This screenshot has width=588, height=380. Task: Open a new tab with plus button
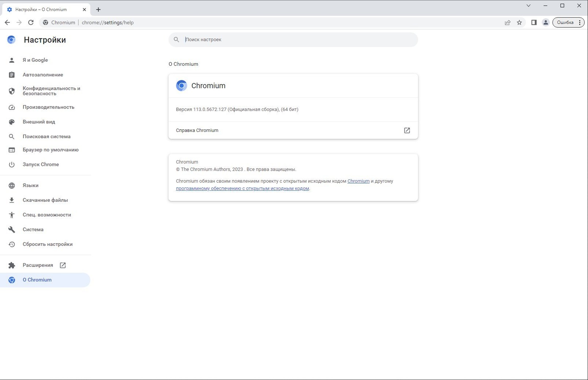[98, 9]
